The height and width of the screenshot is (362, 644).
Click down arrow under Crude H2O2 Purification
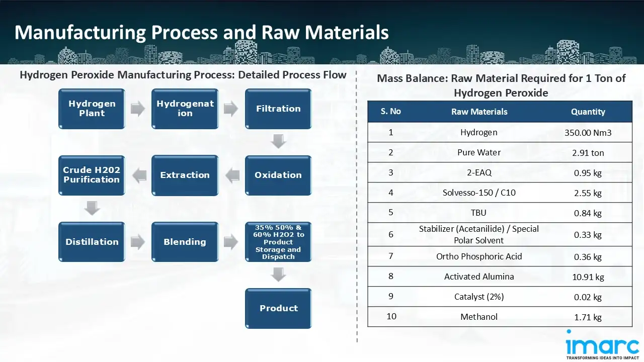(92, 208)
